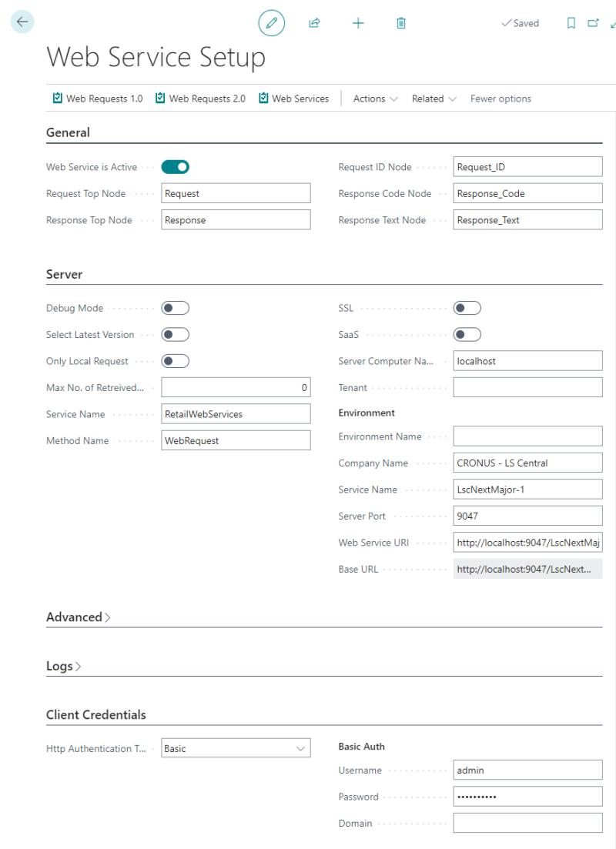
Task: Click Fewer options
Action: pos(500,98)
